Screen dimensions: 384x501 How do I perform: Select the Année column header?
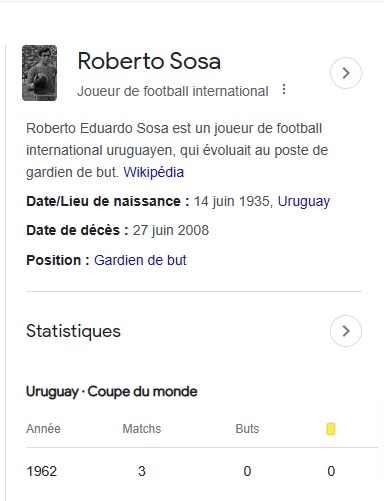pyautogui.click(x=43, y=429)
